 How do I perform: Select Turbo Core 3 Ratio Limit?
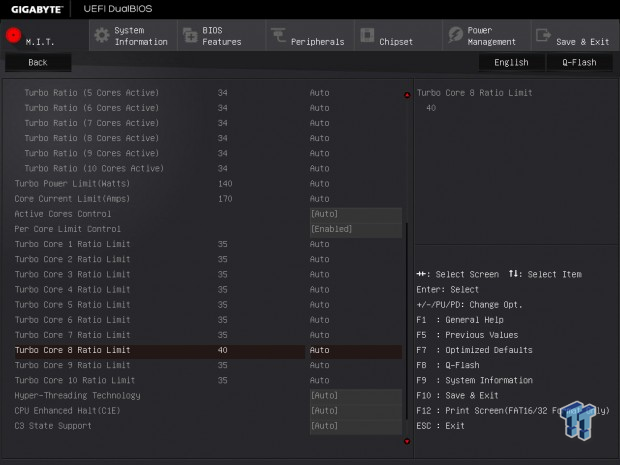pos(208,274)
